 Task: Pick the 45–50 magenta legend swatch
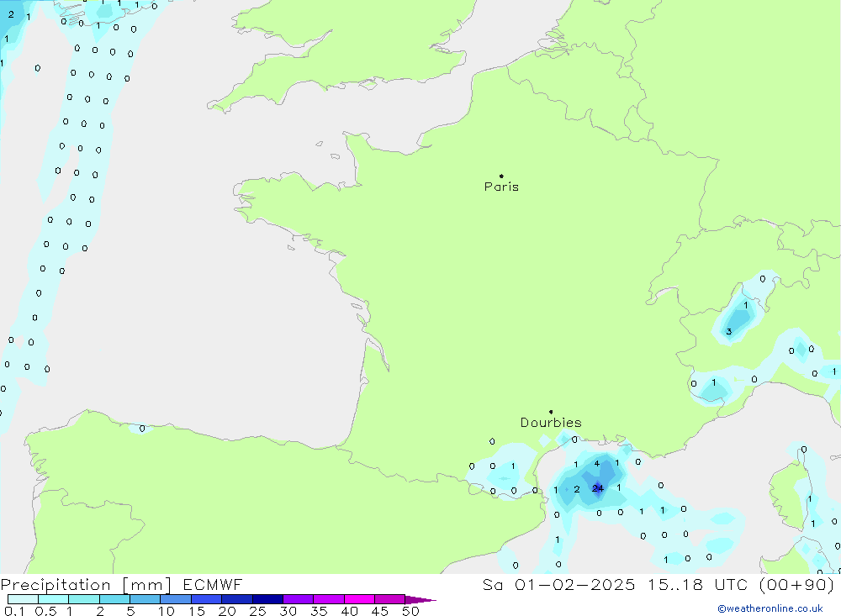(x=389, y=599)
